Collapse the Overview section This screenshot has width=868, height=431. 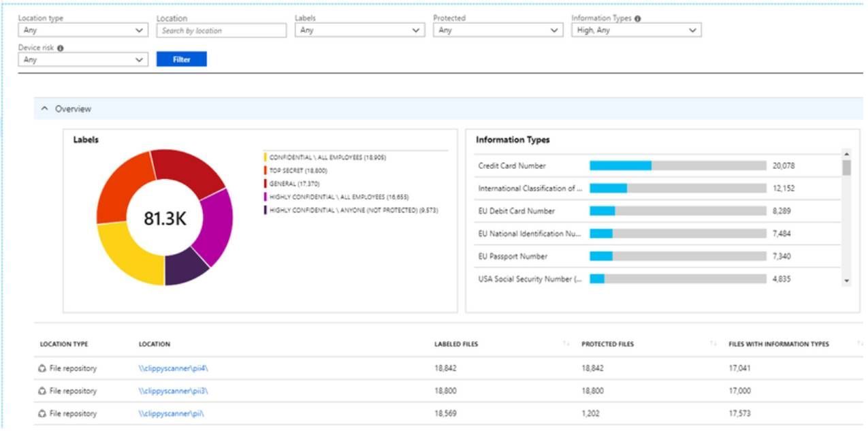tap(45, 109)
